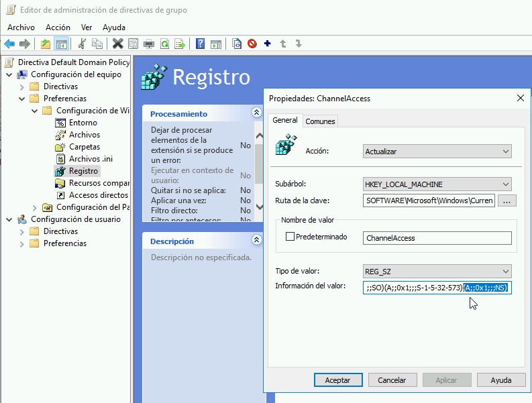This screenshot has height=403, width=532.
Task: Select Archivos in the tree
Action: 84,135
